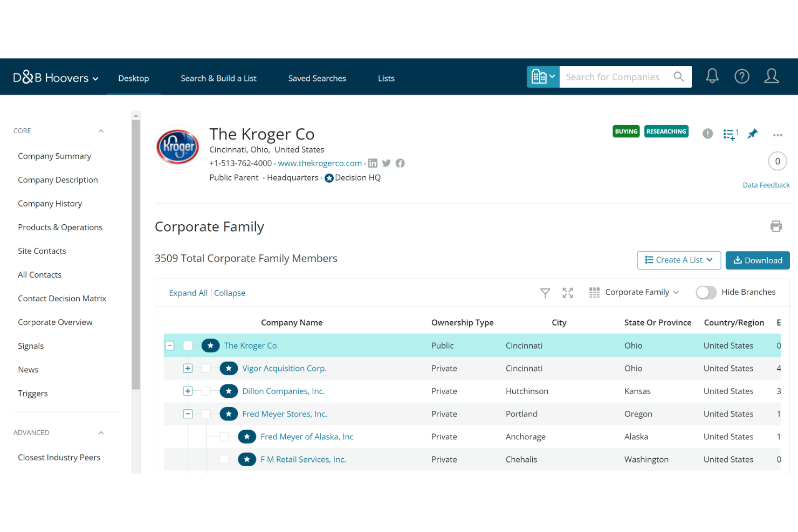Viewport: 798px width, 532px height.
Task: Open the Fred Meyer of Alaska, Inc link
Action: (307, 437)
